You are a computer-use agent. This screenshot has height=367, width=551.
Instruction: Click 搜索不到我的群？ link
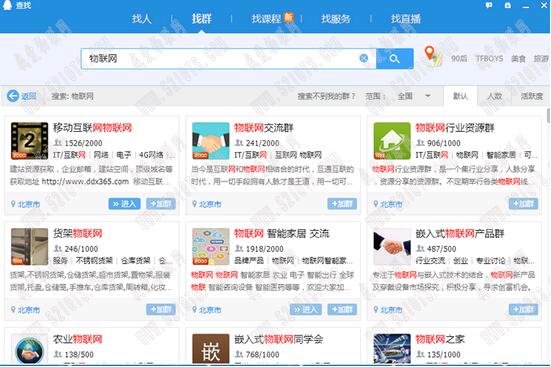pos(326,96)
